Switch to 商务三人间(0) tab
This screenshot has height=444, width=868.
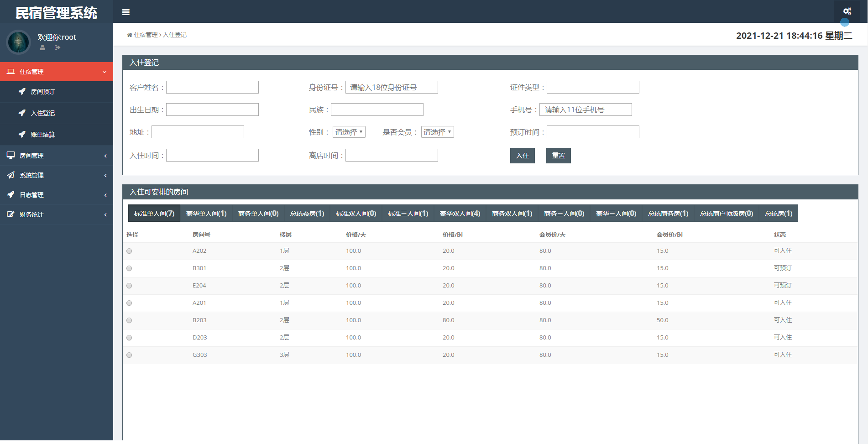[564, 213]
